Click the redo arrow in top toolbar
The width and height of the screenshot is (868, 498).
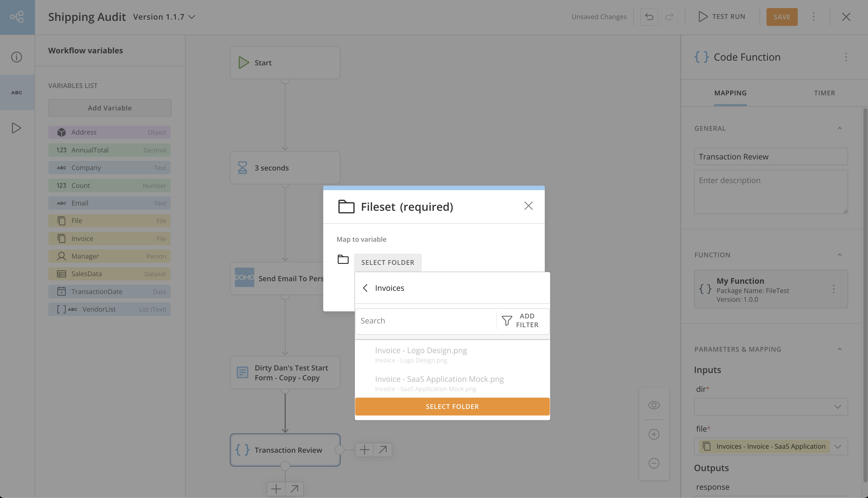point(669,17)
